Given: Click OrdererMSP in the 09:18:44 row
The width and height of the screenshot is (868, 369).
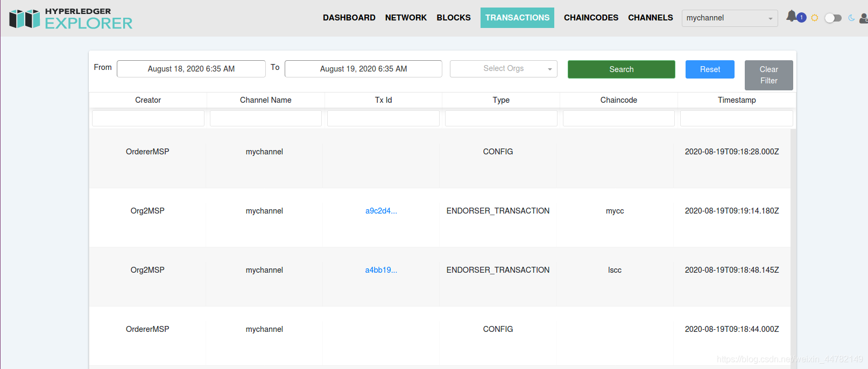Looking at the screenshot, I should point(147,329).
